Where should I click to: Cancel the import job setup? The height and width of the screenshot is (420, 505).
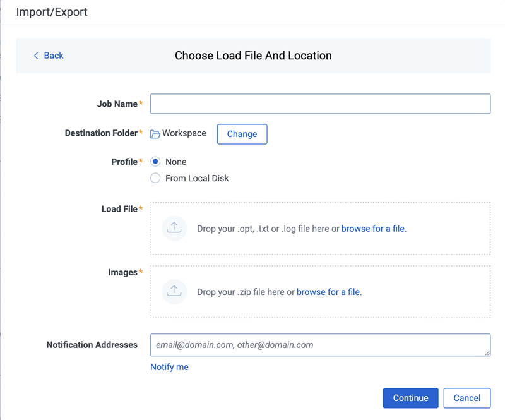467,398
